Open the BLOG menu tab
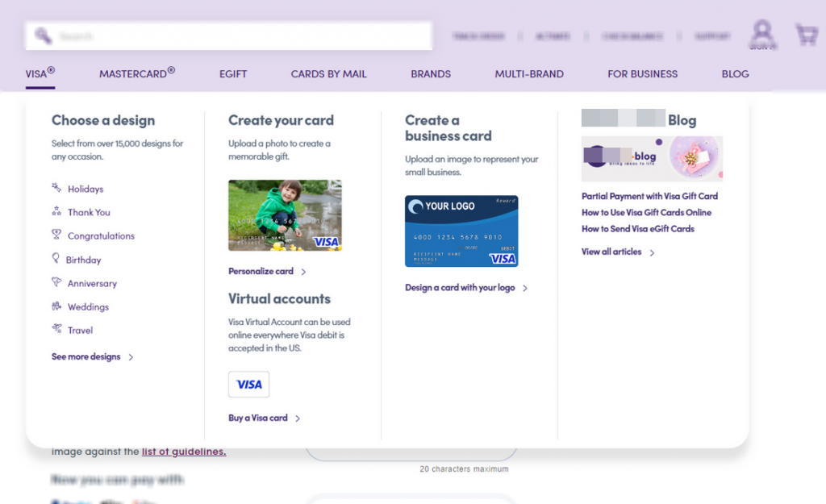This screenshot has height=504, width=826. (736, 73)
